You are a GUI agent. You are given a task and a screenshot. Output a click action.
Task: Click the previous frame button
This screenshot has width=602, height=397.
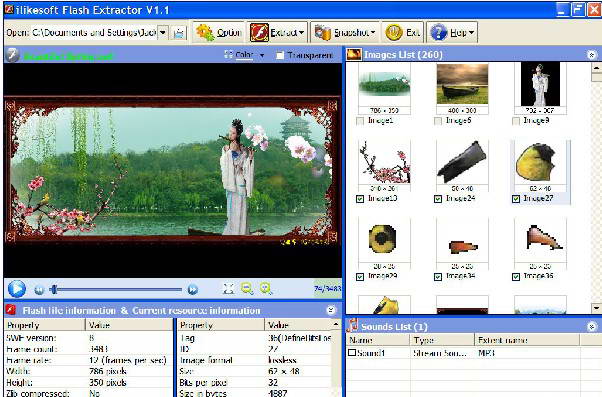pos(39,290)
